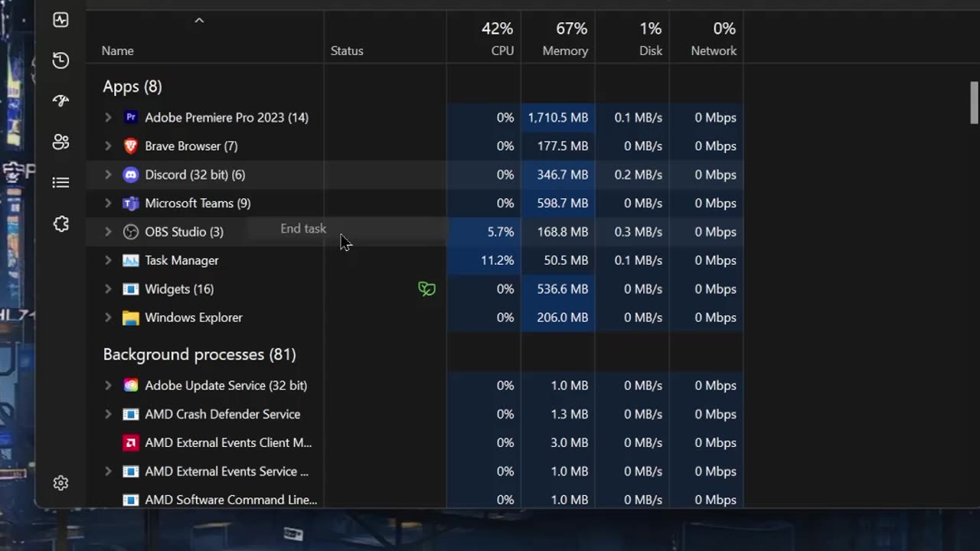Click the Discord app icon

click(x=131, y=174)
